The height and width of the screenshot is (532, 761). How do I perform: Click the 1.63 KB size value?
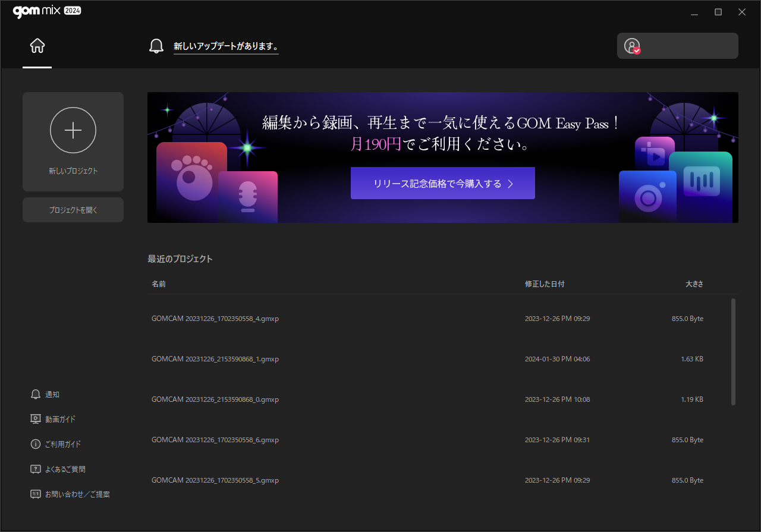click(x=692, y=359)
